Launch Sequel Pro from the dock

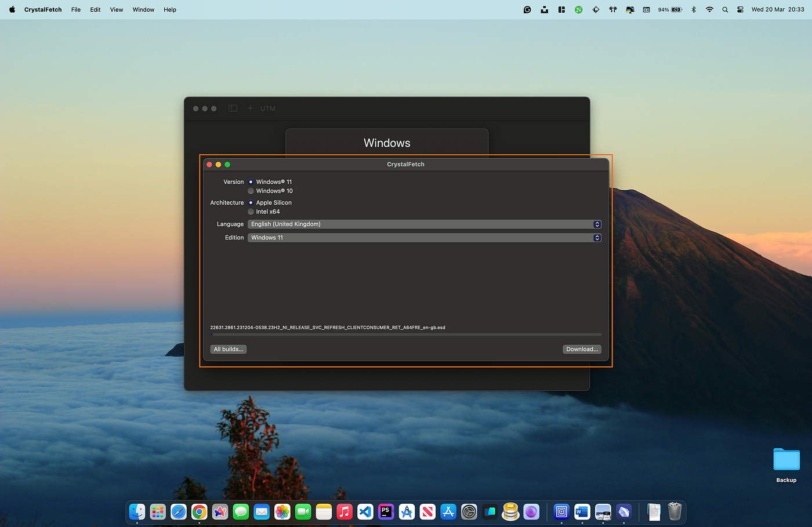[510, 511]
